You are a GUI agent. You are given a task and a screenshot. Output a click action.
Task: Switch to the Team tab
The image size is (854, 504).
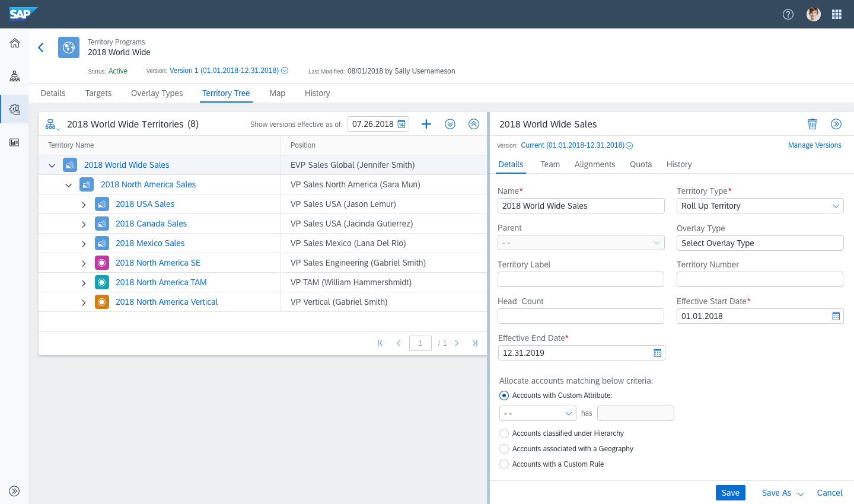[x=550, y=164]
